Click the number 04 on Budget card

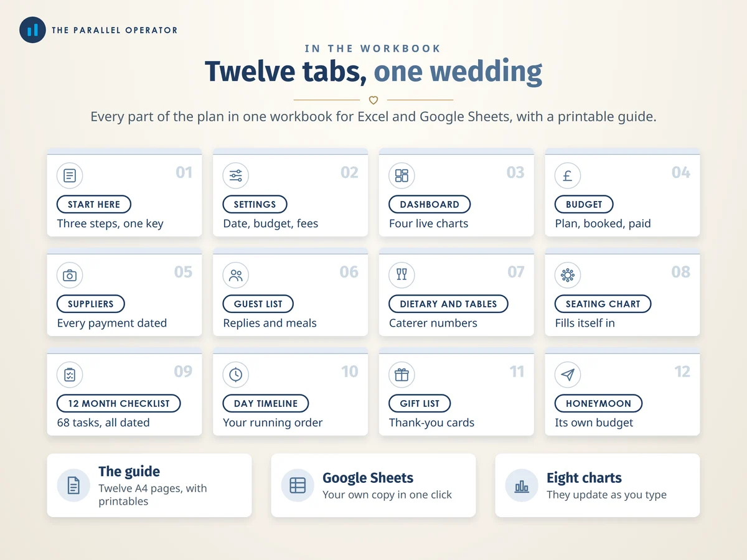point(681,172)
